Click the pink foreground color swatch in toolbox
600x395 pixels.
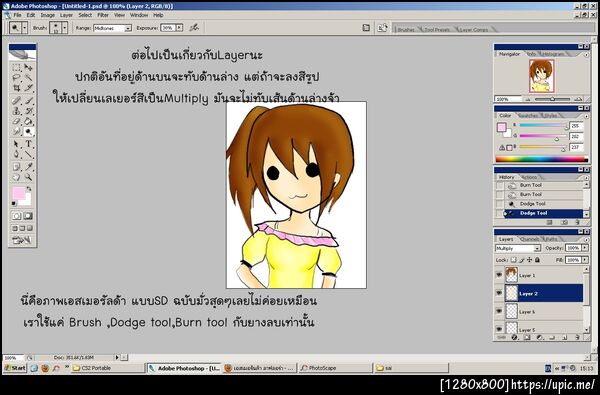pos(18,193)
